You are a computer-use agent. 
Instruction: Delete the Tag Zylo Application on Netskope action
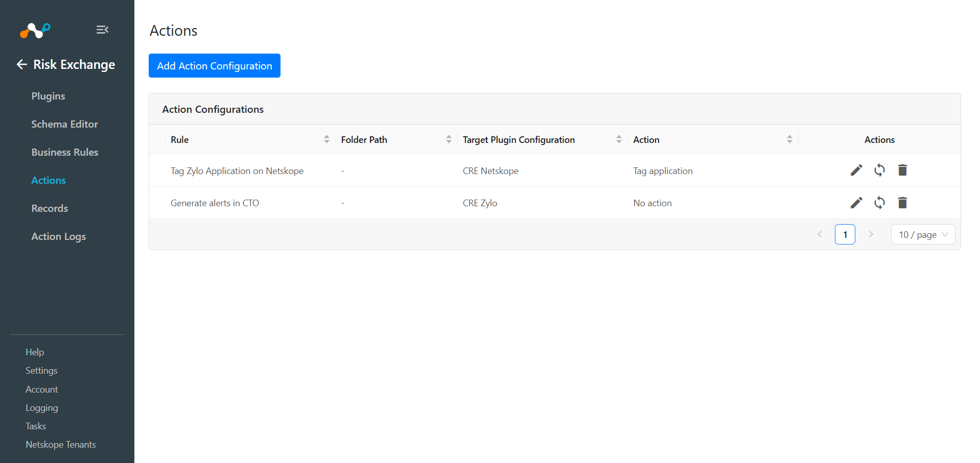[x=902, y=170]
